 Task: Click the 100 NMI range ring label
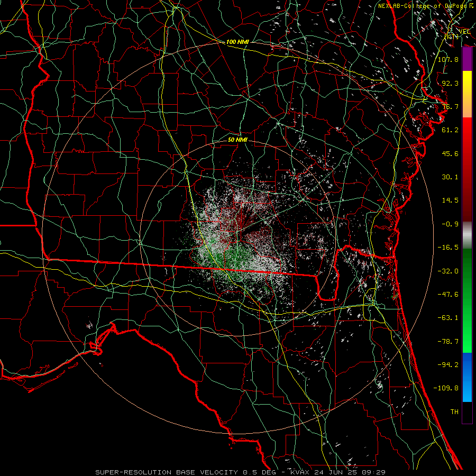(x=237, y=42)
